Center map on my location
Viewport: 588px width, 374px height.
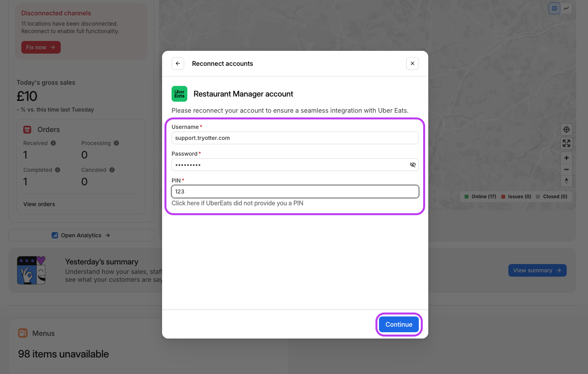566,130
